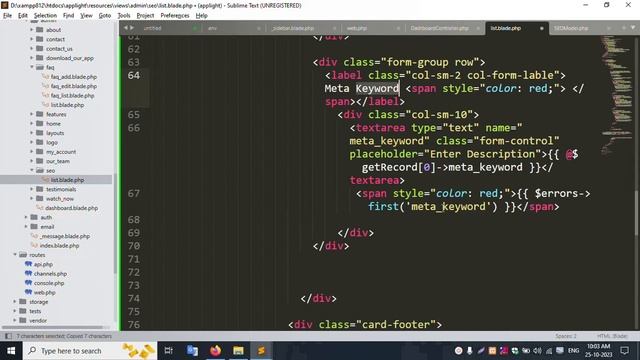This screenshot has width=640, height=360.
Task: Open _message.blade.php in sidebar
Action: tap(64, 236)
